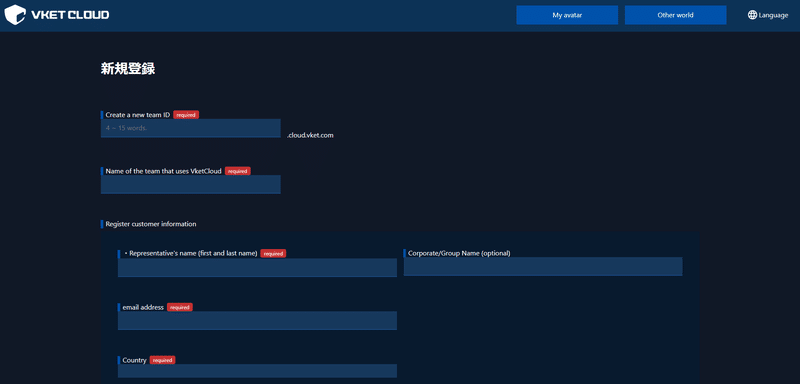Focus the new team ID field
800x384 pixels.
pos(190,128)
